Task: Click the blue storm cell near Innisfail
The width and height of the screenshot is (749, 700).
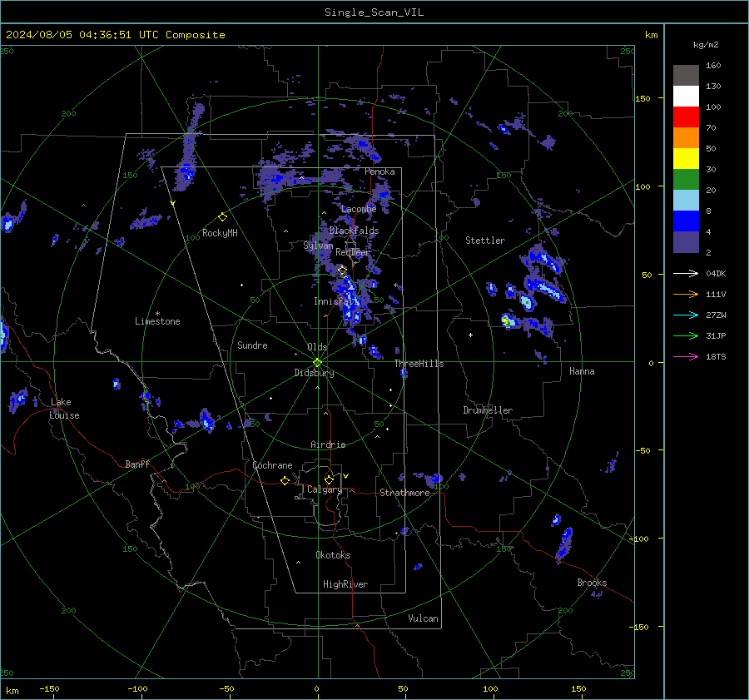Action: (x=350, y=301)
